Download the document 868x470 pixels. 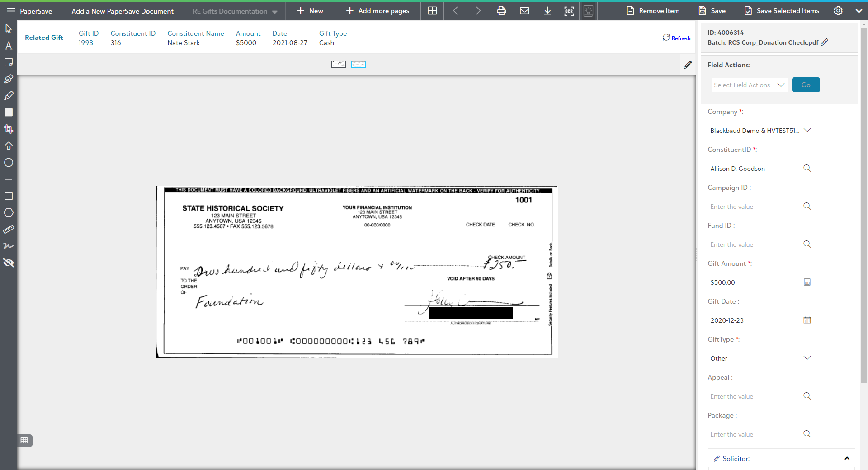point(547,11)
